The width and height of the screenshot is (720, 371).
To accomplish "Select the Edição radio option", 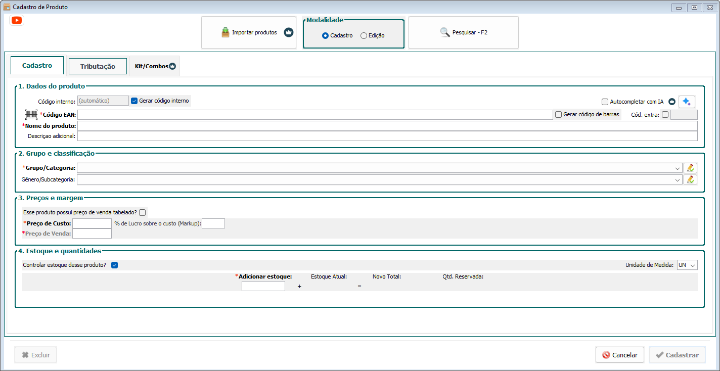I will 364,35.
